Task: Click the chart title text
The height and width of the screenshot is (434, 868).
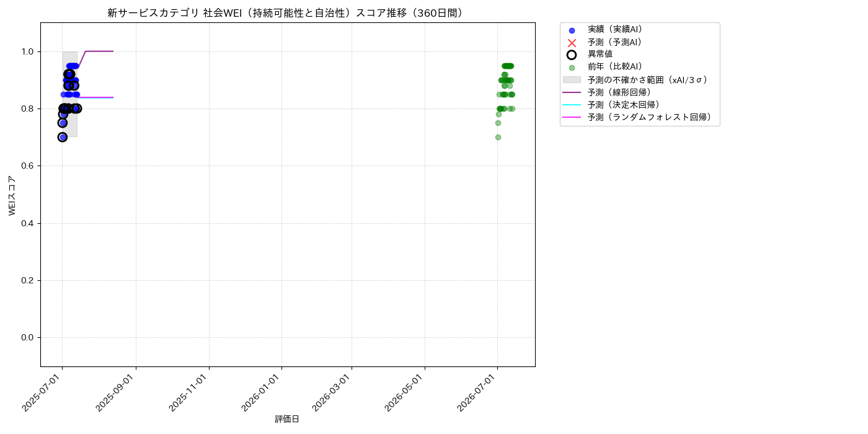Action: coord(287,13)
